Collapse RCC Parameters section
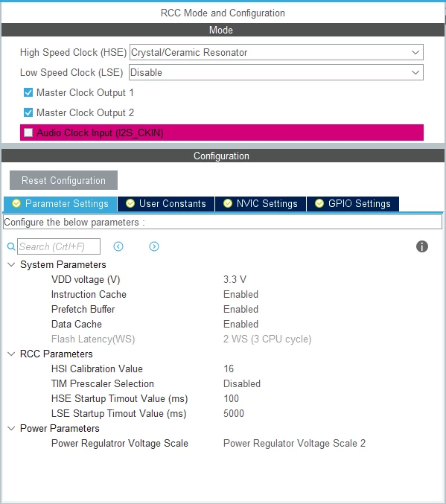The height and width of the screenshot is (504, 446). tap(11, 354)
